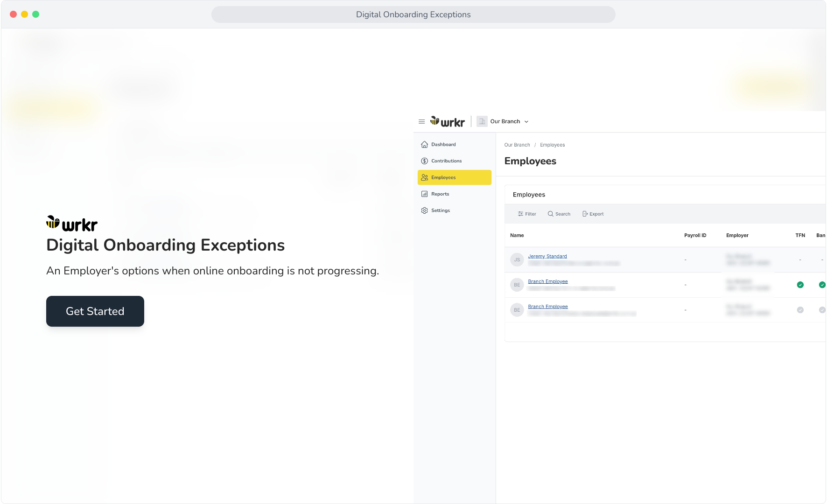This screenshot has height=504, width=827.
Task: Select the highlighted Employees sidebar item
Action: [x=454, y=177]
